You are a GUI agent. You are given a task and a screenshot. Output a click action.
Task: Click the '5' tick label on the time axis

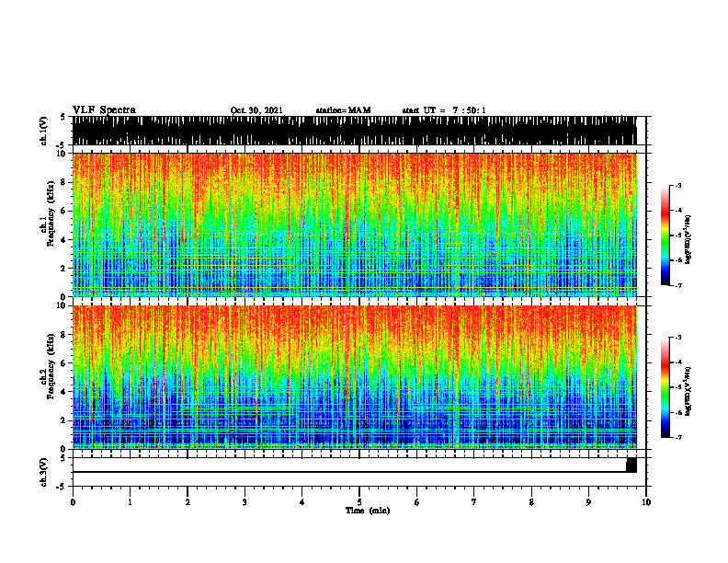click(x=359, y=502)
